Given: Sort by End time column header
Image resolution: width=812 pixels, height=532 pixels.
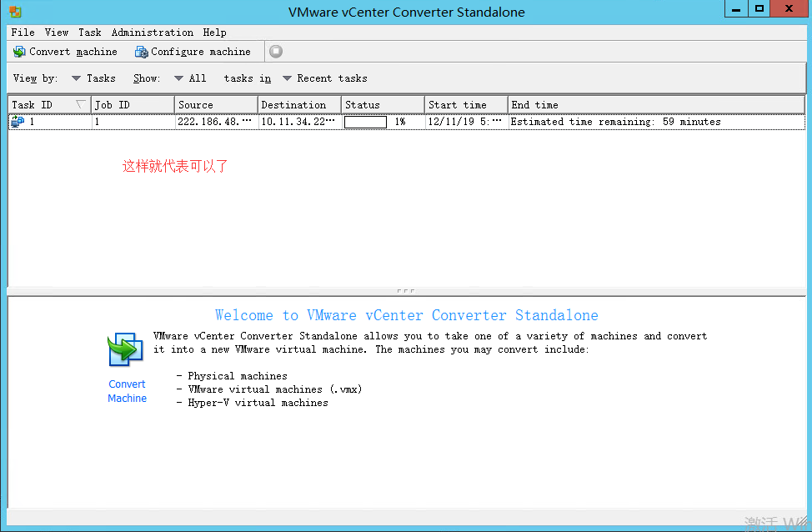Looking at the screenshot, I should (656, 104).
